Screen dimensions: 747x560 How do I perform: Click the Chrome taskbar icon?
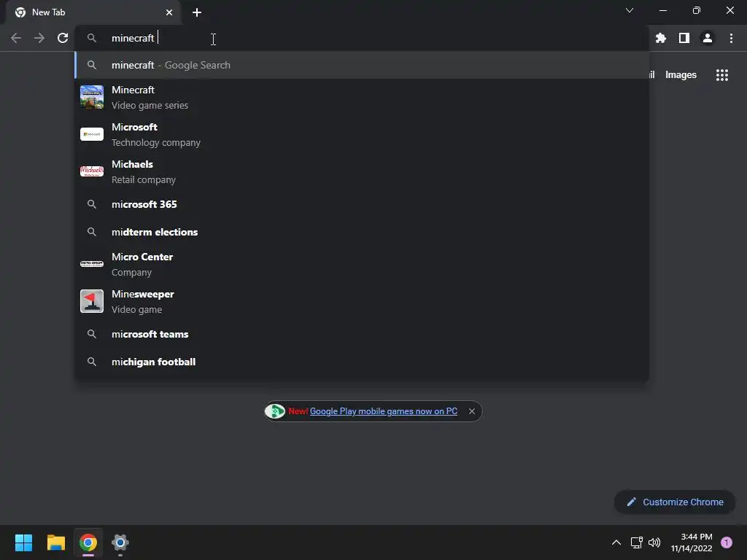(x=88, y=542)
